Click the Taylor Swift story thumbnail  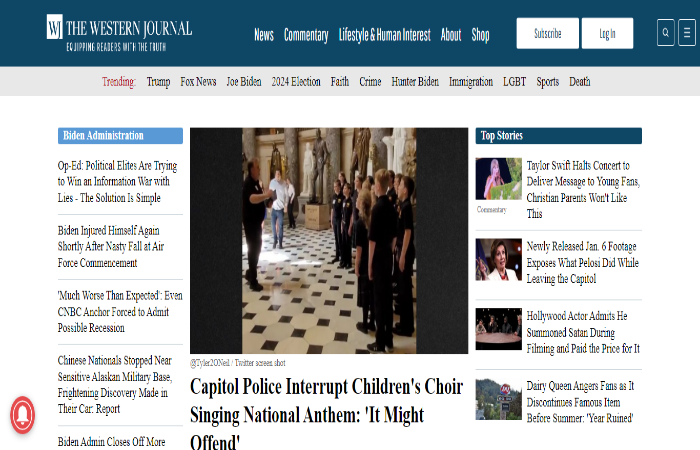pyautogui.click(x=498, y=179)
